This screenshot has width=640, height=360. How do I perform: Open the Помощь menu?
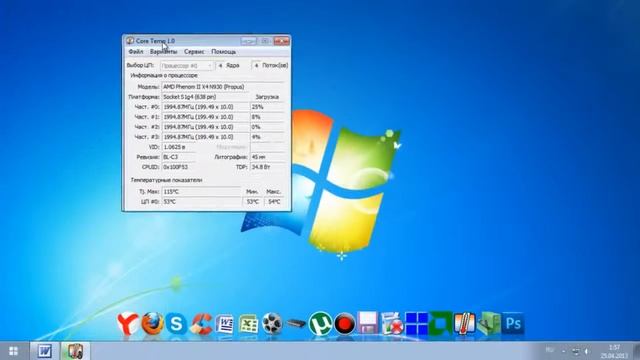(224, 52)
